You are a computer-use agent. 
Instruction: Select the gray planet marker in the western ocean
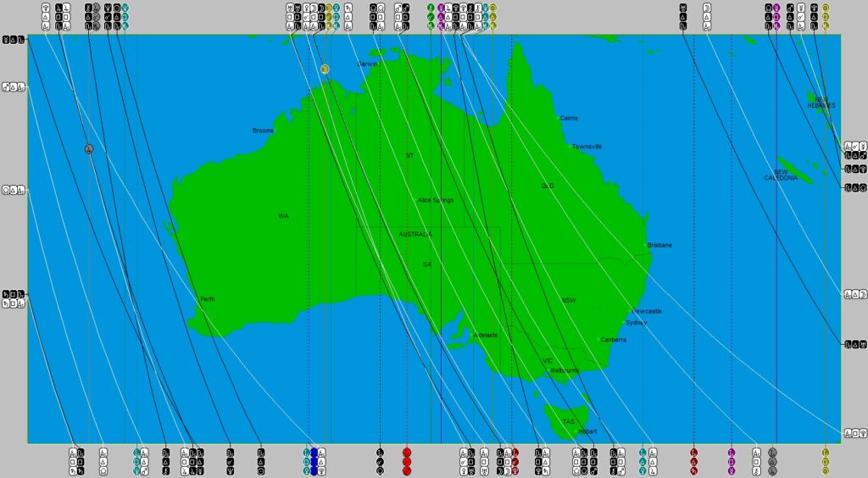coord(89,149)
